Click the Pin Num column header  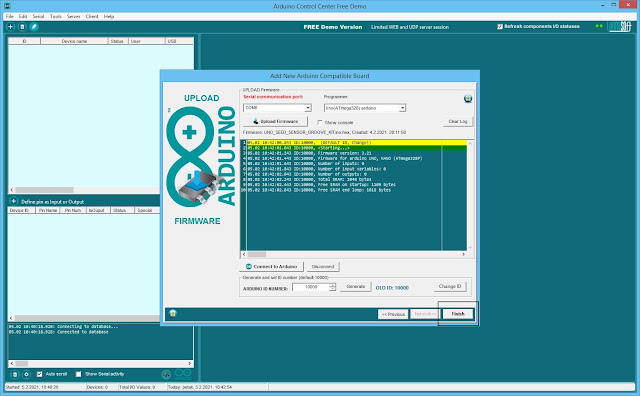[x=73, y=210]
